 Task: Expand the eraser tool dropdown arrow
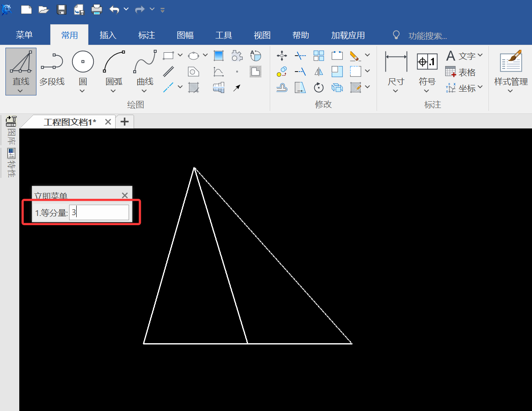(367, 55)
